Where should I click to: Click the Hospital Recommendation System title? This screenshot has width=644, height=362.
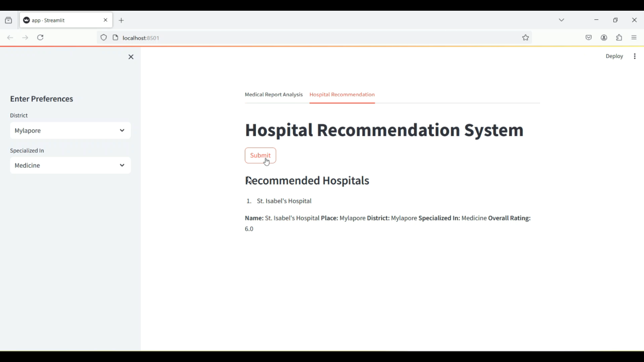384,130
